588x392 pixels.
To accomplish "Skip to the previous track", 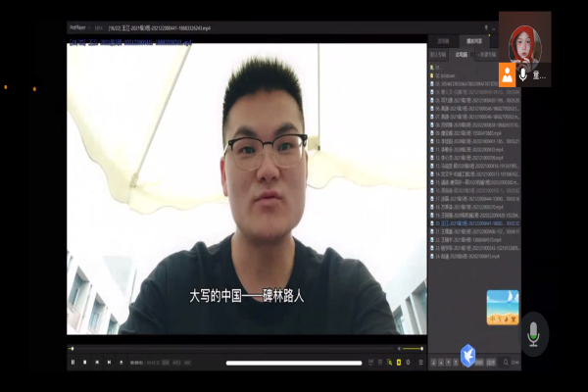I will (x=96, y=363).
